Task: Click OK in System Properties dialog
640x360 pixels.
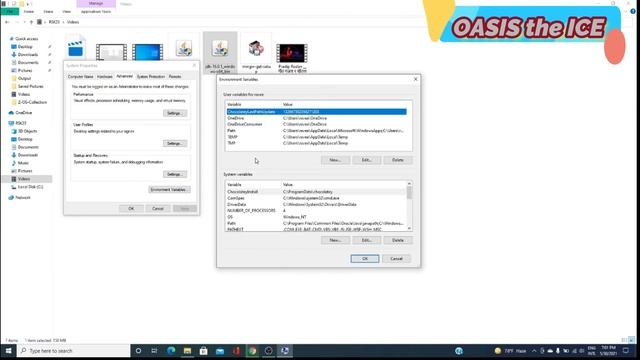Action: click(131, 209)
